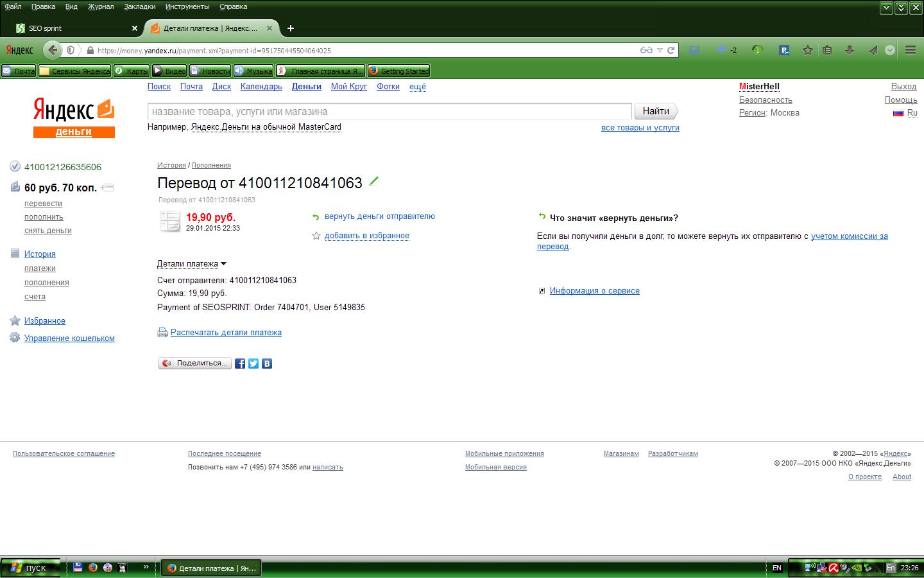Screen dimensions: 924x578
Task: Open the Журнал menu
Action: point(100,6)
